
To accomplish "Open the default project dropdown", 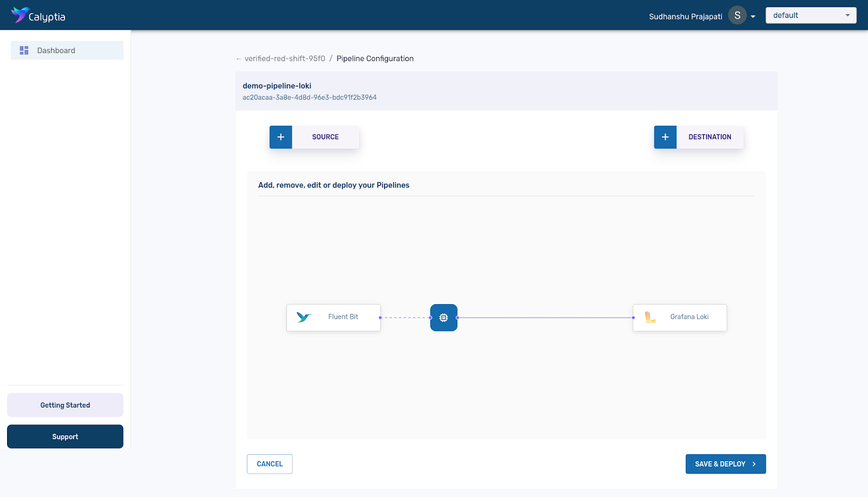I will click(x=810, y=15).
